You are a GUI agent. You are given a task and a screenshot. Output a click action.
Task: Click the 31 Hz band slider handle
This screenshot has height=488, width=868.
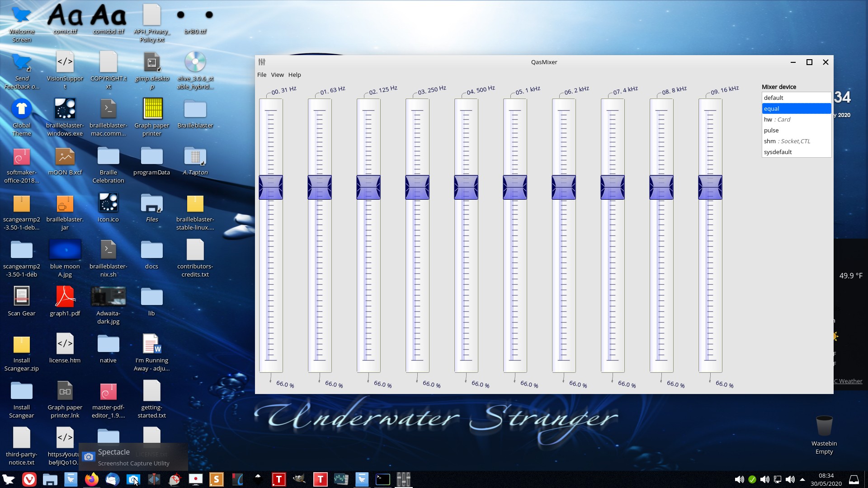270,187
